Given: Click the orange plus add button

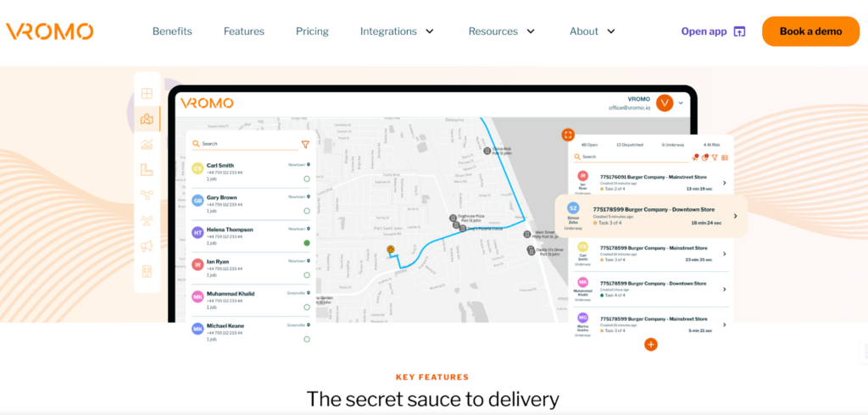Looking at the screenshot, I should pyautogui.click(x=651, y=344).
